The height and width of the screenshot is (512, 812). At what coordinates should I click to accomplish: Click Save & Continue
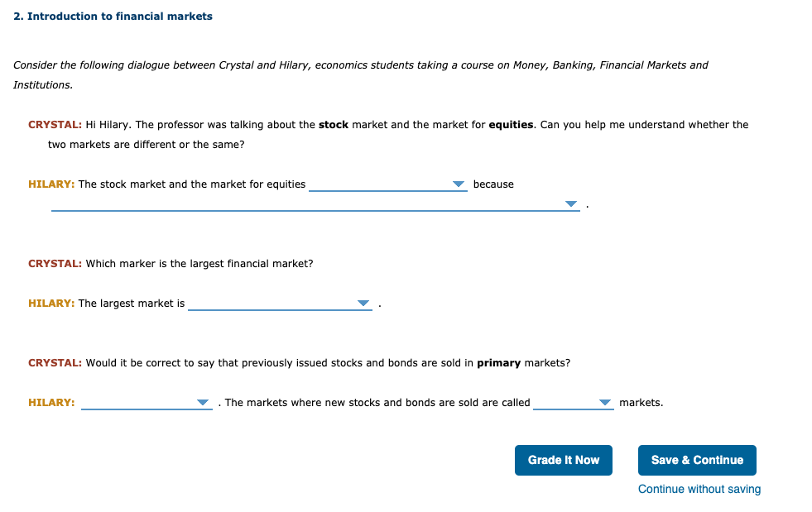[697, 460]
